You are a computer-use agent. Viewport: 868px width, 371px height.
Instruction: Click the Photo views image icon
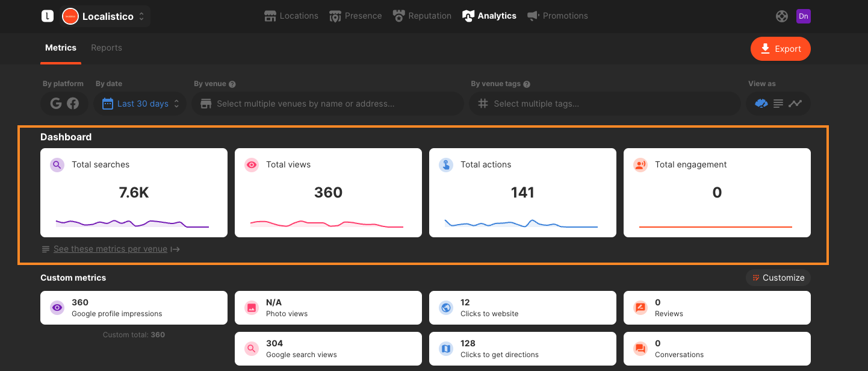pos(252,308)
